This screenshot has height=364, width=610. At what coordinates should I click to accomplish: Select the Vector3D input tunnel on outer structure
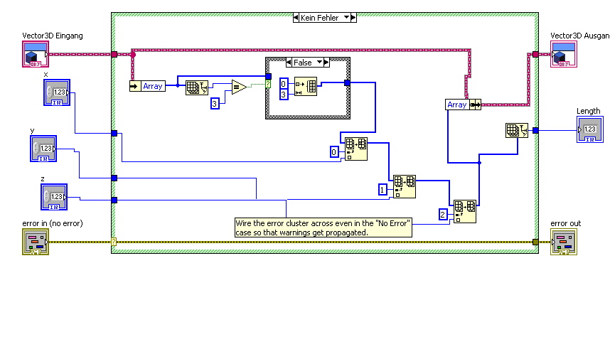tap(114, 55)
